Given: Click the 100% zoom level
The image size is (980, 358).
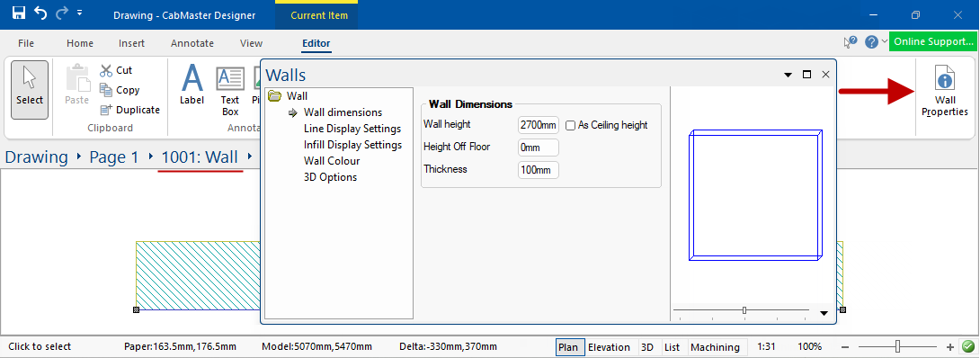Looking at the screenshot, I should pos(809,346).
